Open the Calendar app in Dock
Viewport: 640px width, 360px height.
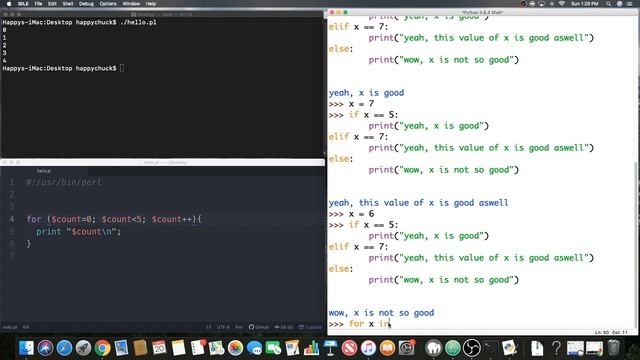[x=159, y=348]
